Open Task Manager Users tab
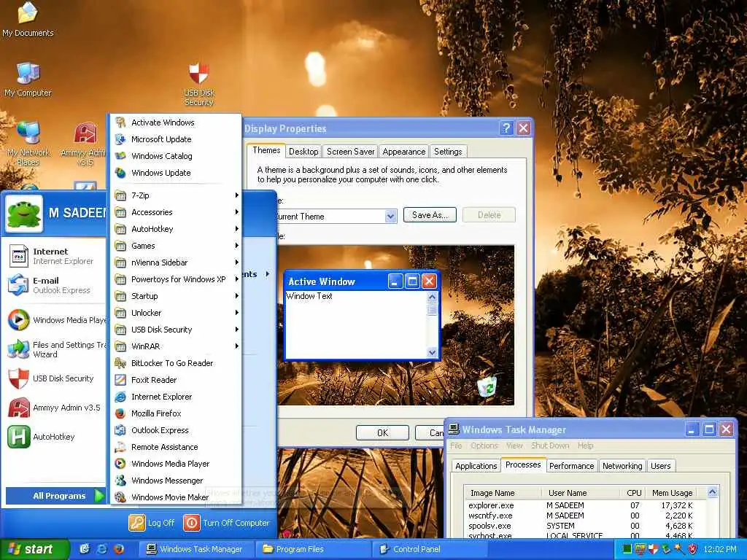This screenshot has height=560, width=747. point(661,466)
